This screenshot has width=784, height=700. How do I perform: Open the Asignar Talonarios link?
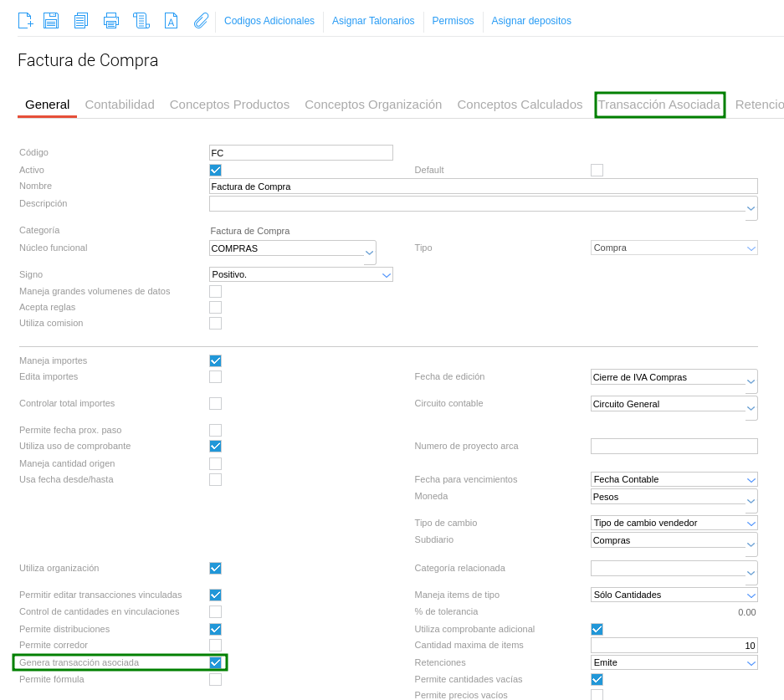pos(373,21)
